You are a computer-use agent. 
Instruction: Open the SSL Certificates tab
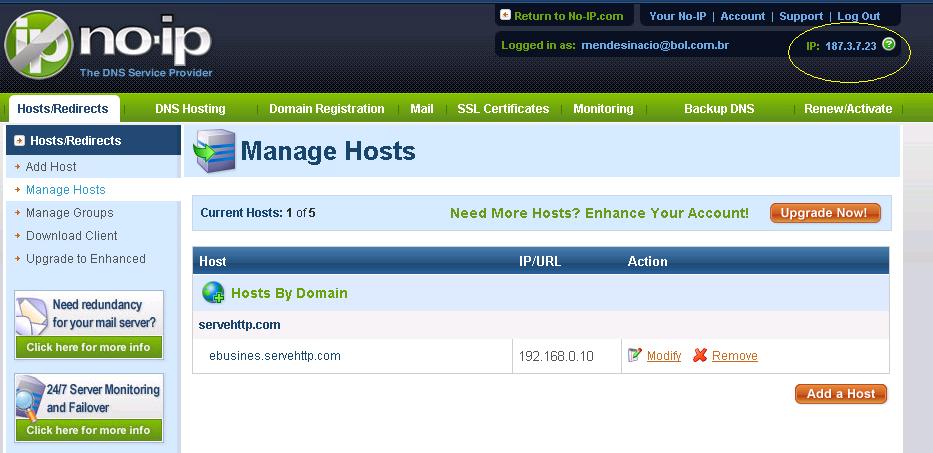[503, 109]
